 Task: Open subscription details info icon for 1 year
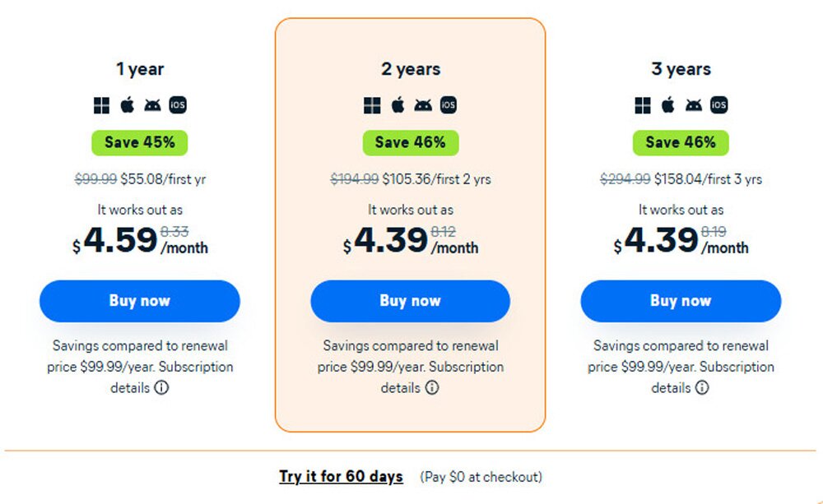161,387
